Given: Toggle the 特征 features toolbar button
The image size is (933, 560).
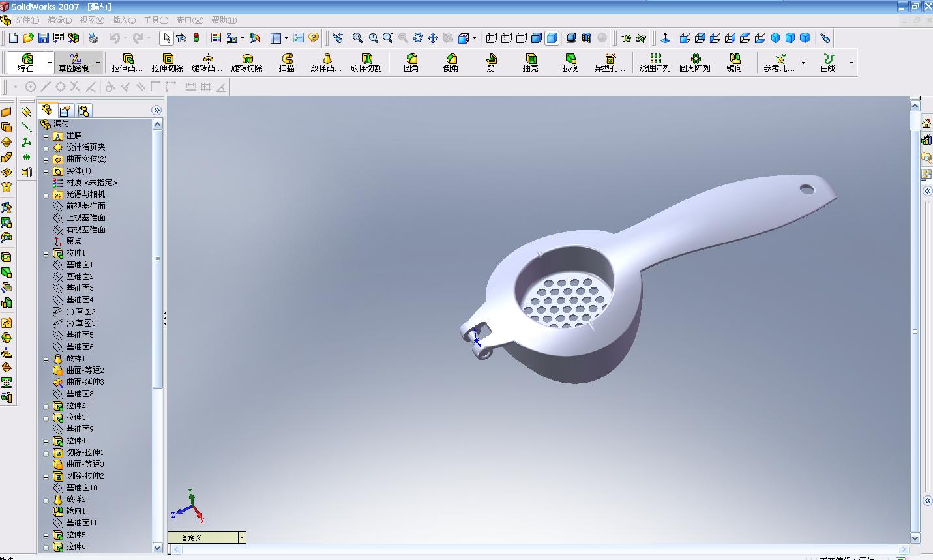Looking at the screenshot, I should pos(26,63).
